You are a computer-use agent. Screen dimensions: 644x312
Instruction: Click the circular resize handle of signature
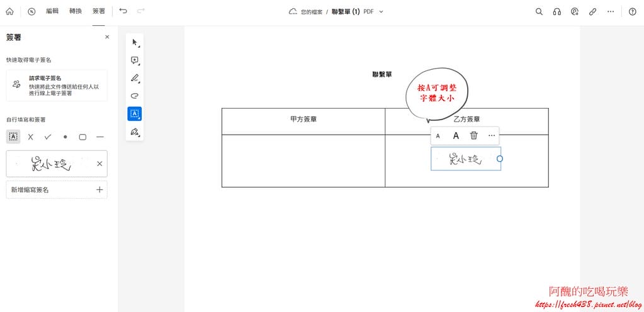click(500, 159)
